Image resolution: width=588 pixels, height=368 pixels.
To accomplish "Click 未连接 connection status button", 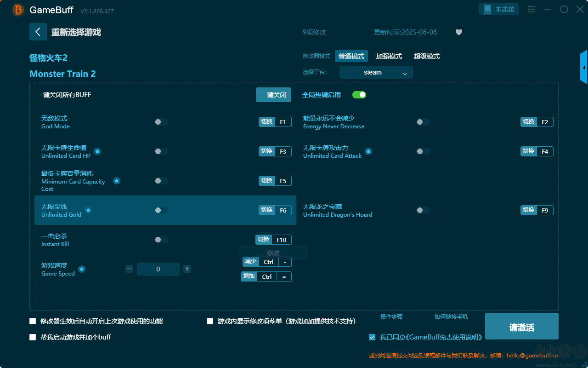I will click(x=499, y=9).
